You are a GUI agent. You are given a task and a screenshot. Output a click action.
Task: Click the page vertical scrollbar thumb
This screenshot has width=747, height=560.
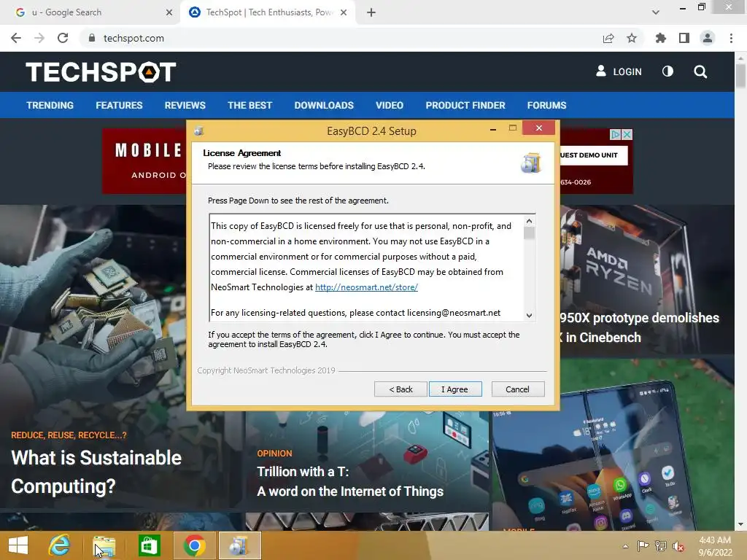click(740, 75)
